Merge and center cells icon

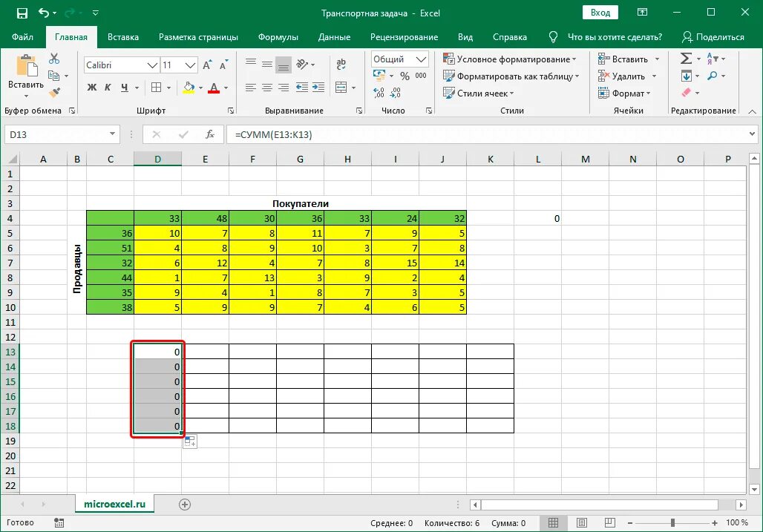[x=341, y=88]
